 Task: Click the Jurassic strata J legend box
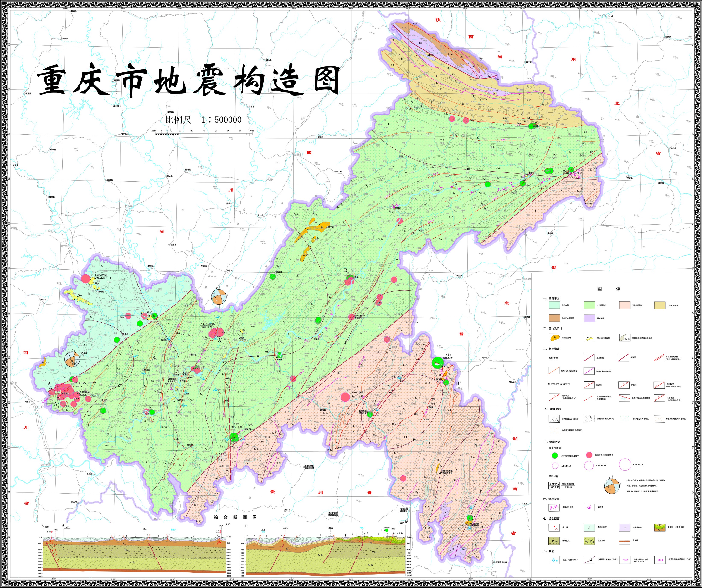[x=589, y=528]
